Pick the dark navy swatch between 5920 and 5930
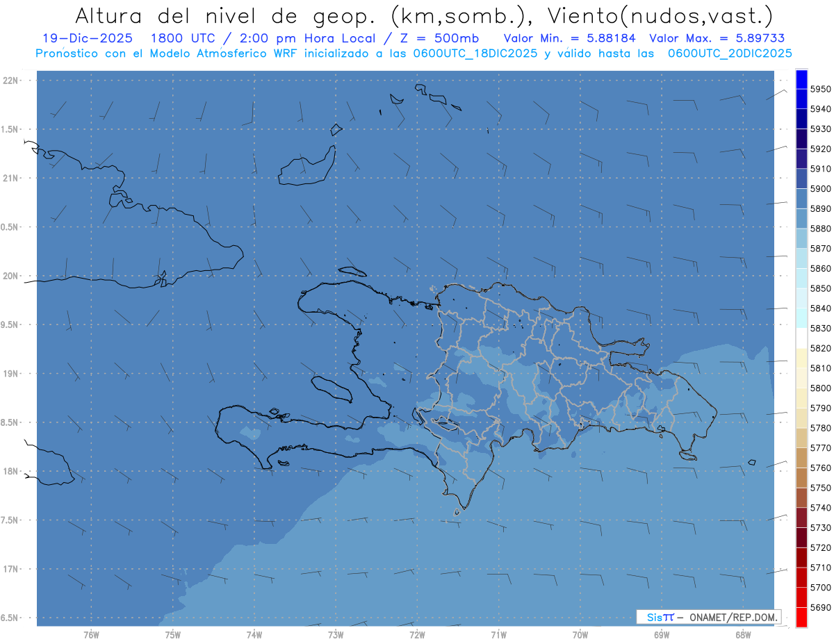Screen dimensions: 834x644 tap(801, 139)
